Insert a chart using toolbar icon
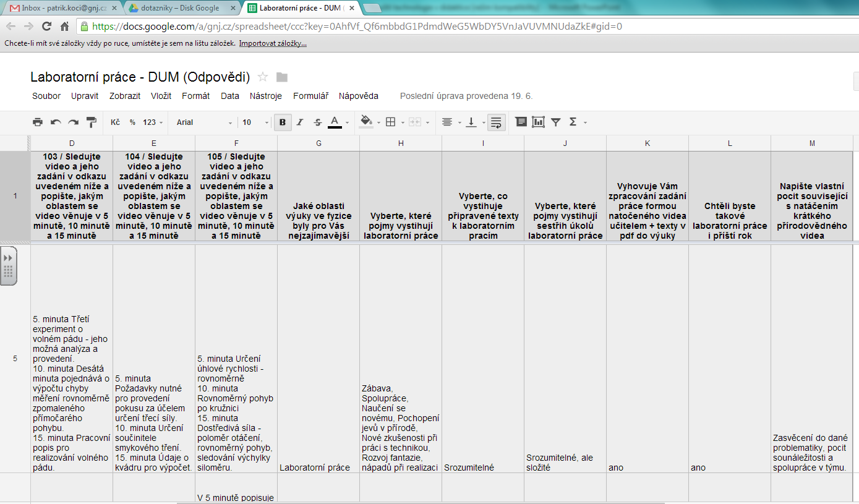 (x=538, y=122)
